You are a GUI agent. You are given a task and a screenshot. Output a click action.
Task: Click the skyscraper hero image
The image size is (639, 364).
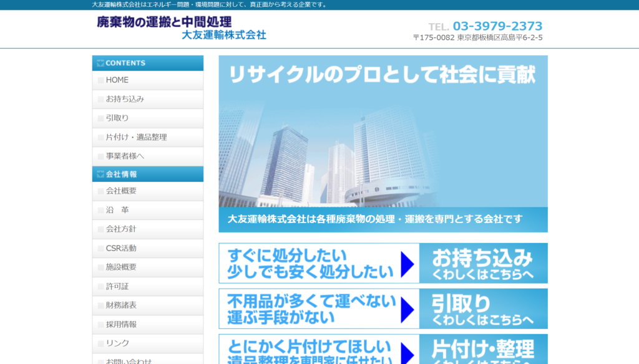pyautogui.click(x=383, y=144)
